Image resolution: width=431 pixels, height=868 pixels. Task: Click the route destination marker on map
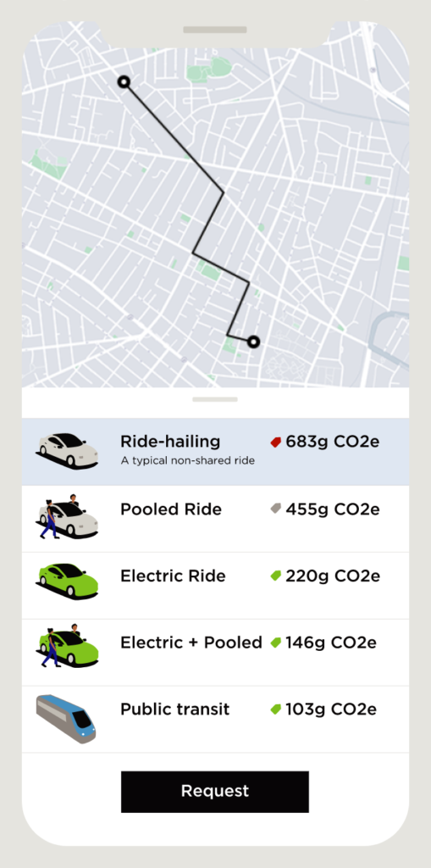coord(253,342)
